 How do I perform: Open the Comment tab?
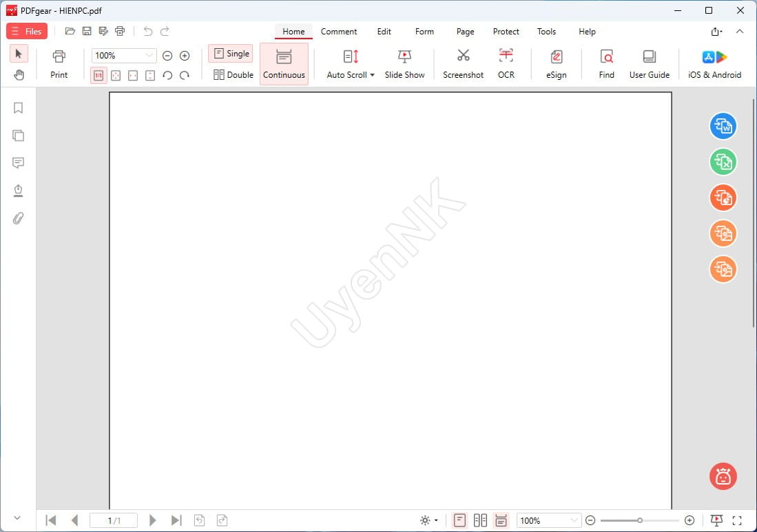[x=339, y=32]
